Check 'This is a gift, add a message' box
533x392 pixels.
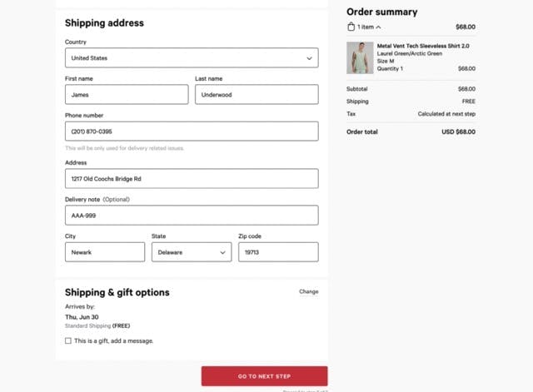[68, 340]
